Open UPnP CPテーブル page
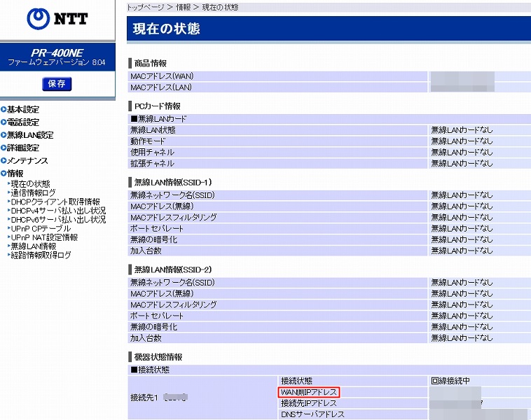Viewport: 531px width, 420px height. 41,228
